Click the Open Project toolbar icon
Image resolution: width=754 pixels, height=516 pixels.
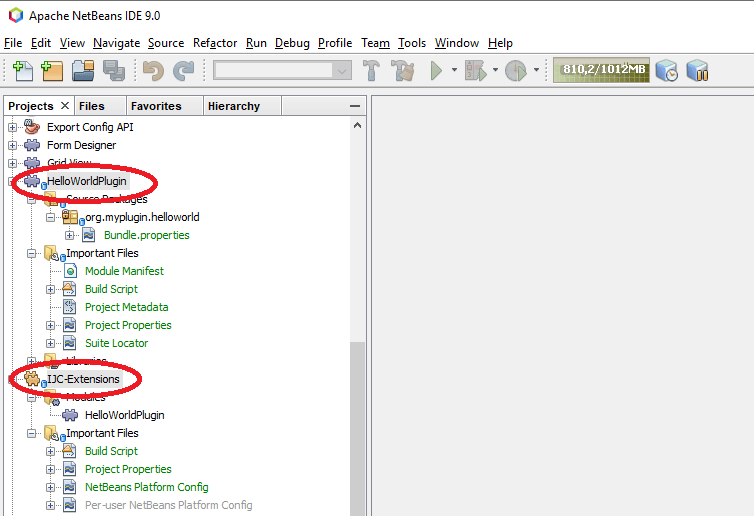[x=82, y=70]
